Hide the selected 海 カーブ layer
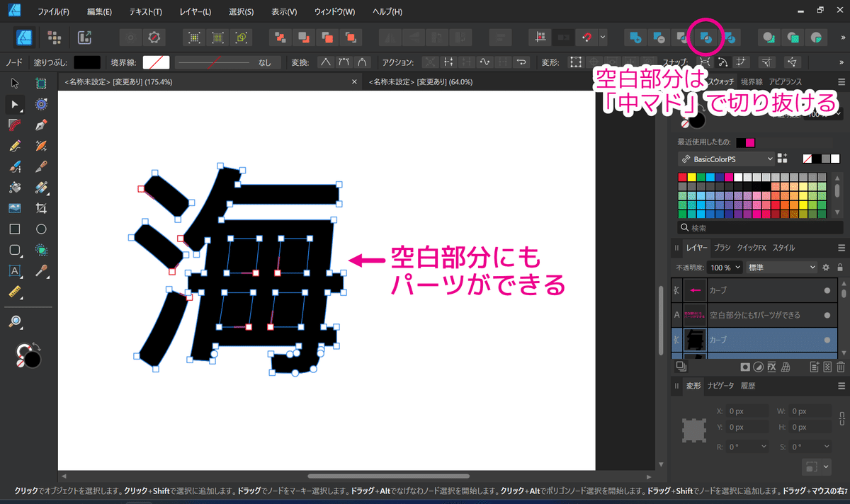 (827, 340)
